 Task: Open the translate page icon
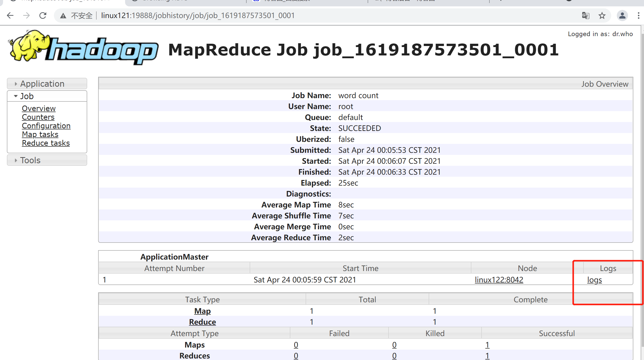tap(586, 16)
